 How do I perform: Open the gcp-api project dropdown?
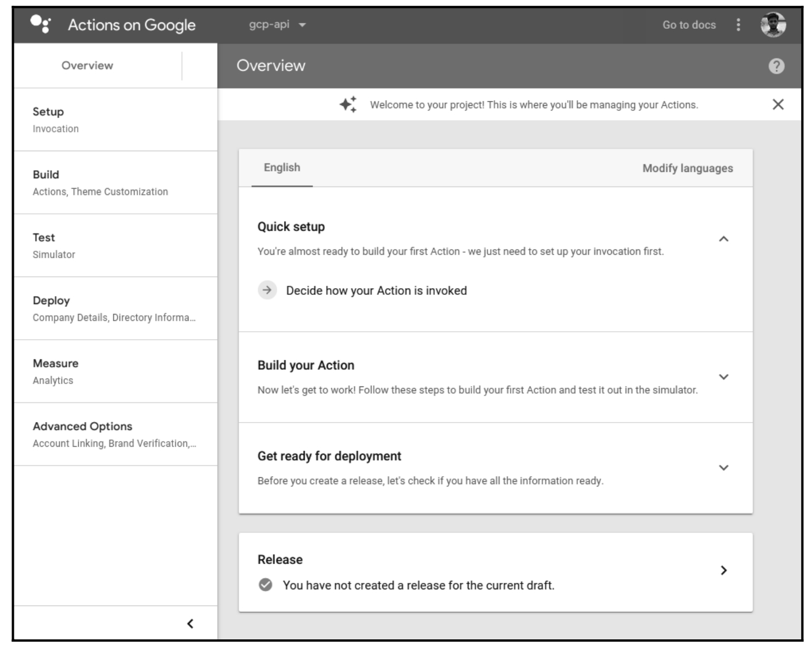click(x=277, y=25)
